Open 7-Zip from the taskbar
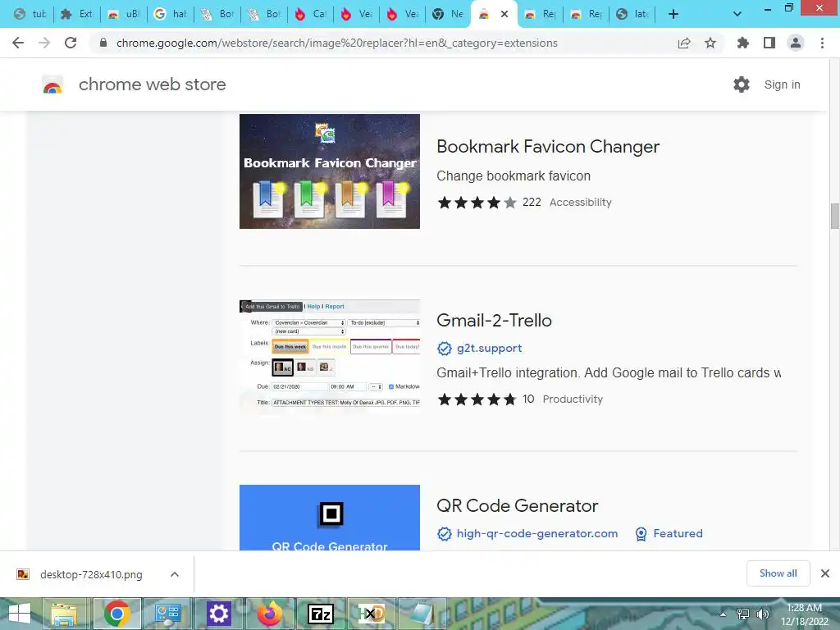Image resolution: width=840 pixels, height=630 pixels. point(321,614)
